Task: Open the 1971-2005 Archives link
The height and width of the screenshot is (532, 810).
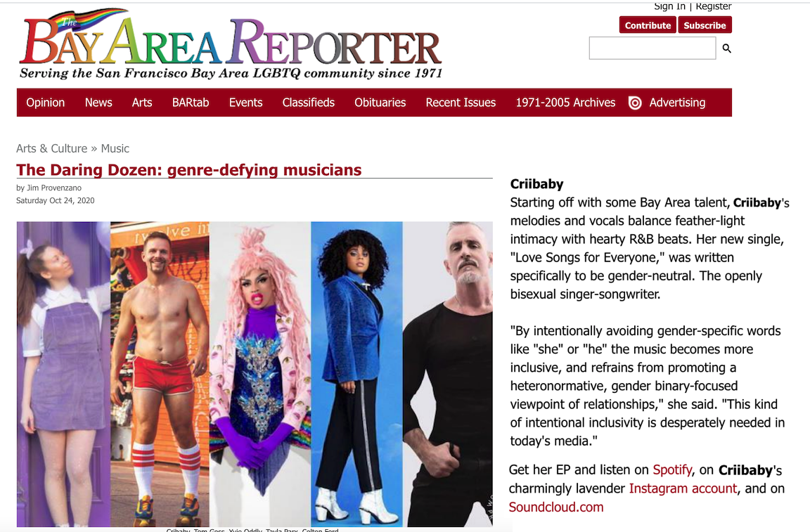Action: coord(565,103)
